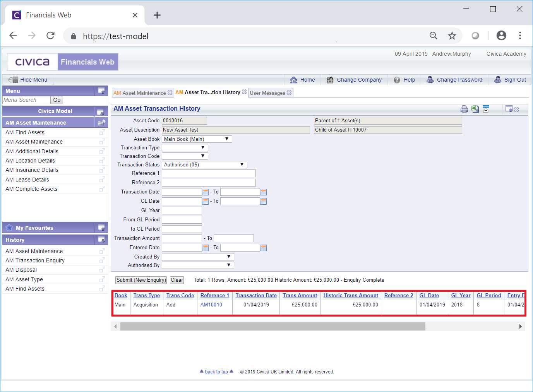533x392 pixels.
Task: Switch to User Messages tab
Action: point(267,93)
